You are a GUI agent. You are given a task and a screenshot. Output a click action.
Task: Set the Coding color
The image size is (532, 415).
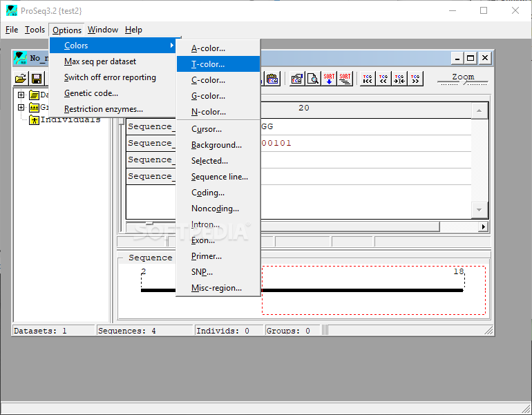(x=218, y=193)
